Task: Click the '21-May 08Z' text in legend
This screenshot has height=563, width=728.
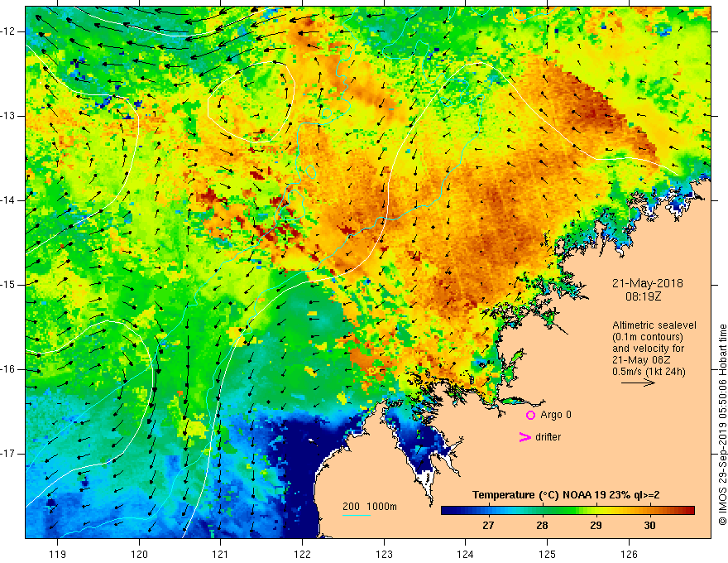Action: point(640,360)
